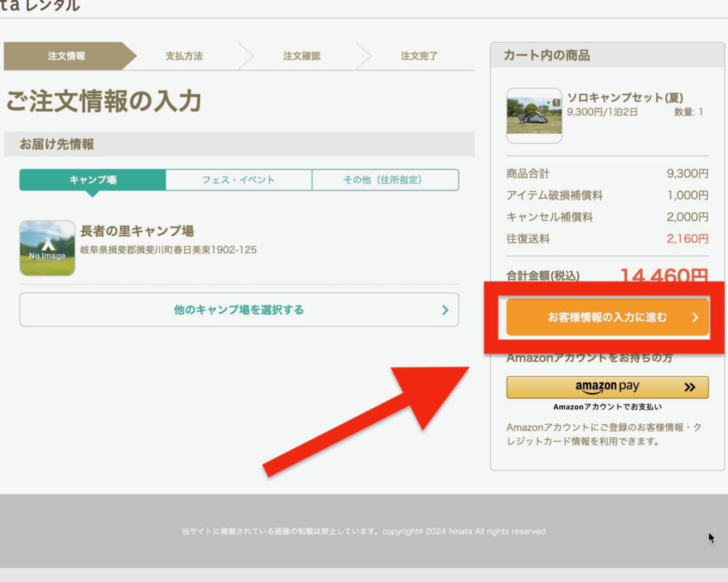The image size is (728, 582).
Task: Click the hinata レンタル logo
Action: 40,6
